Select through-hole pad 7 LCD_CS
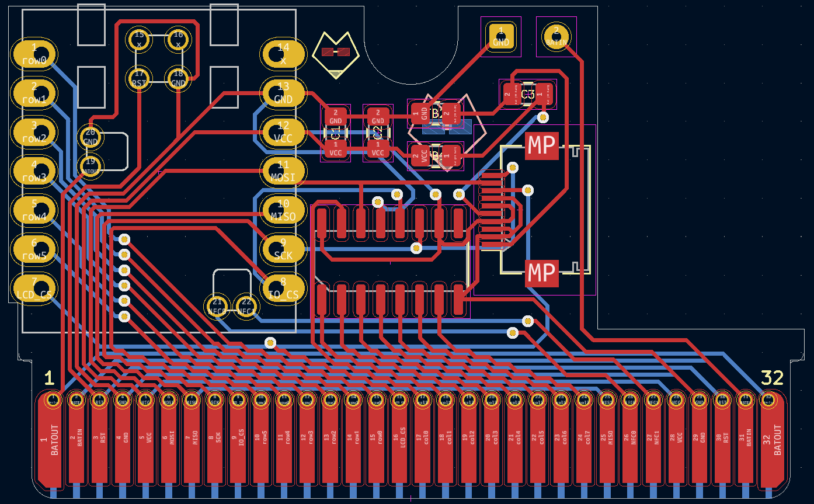 (x=34, y=289)
